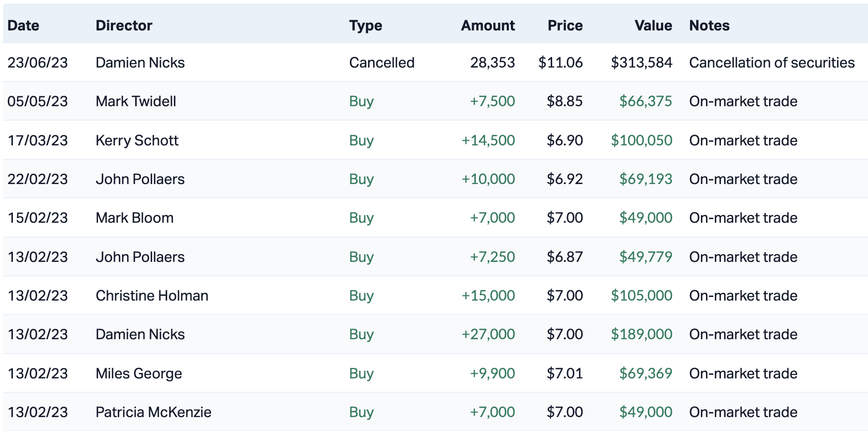Click the Director column header
Screen dimensions: 868x431
tap(124, 25)
